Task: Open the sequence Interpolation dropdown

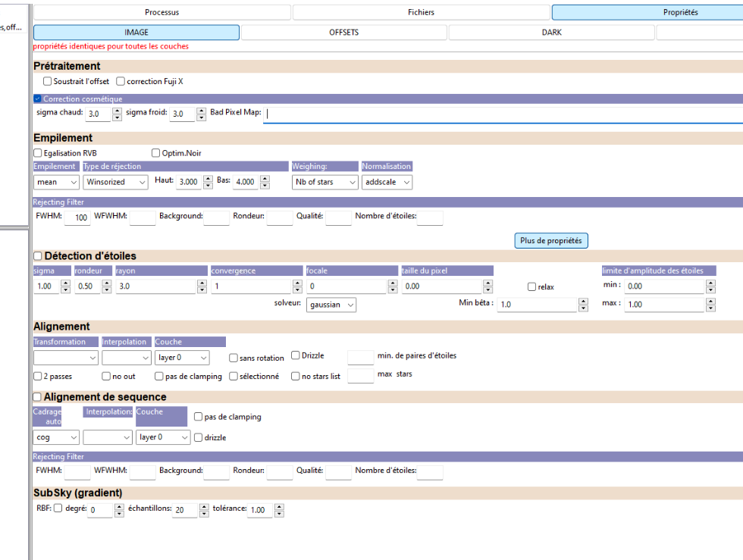Action: (108, 437)
